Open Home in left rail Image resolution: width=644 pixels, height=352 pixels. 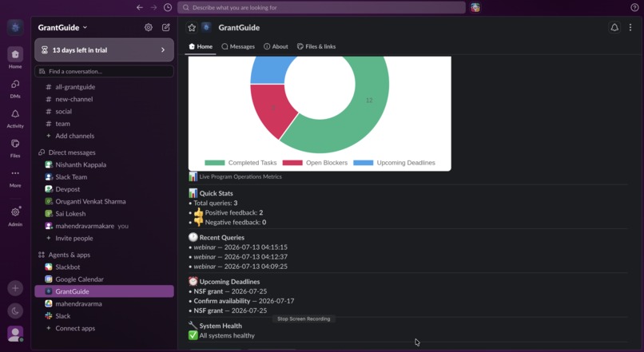tap(15, 57)
